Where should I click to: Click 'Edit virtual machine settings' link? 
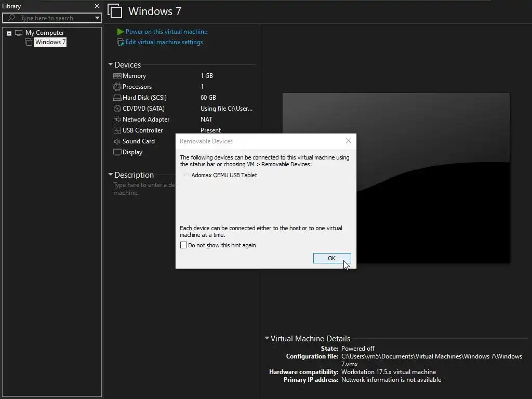coord(164,42)
